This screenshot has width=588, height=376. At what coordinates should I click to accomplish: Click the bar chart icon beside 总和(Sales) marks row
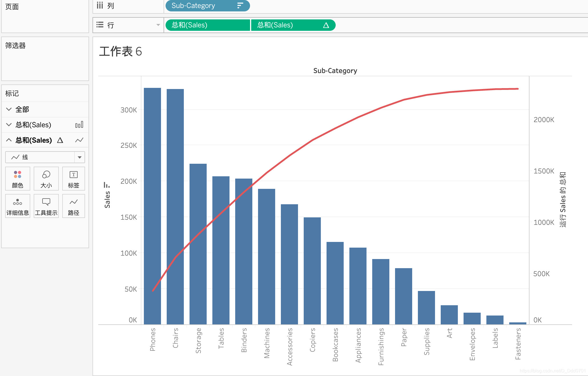pyautogui.click(x=79, y=125)
